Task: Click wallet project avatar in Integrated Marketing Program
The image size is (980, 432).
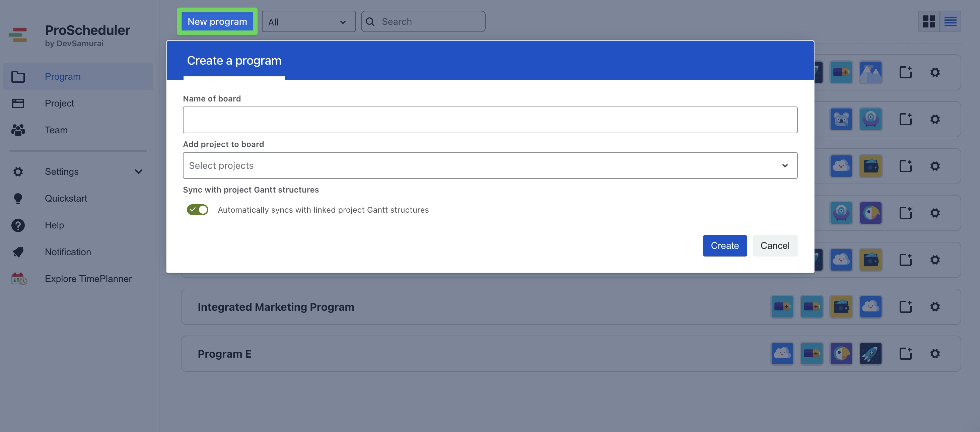Action: coord(841,306)
